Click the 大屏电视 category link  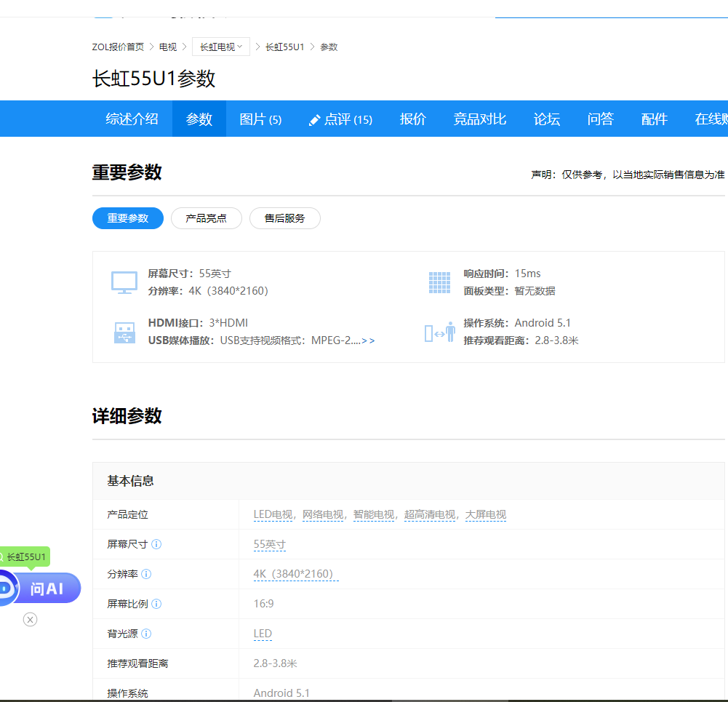pyautogui.click(x=486, y=514)
